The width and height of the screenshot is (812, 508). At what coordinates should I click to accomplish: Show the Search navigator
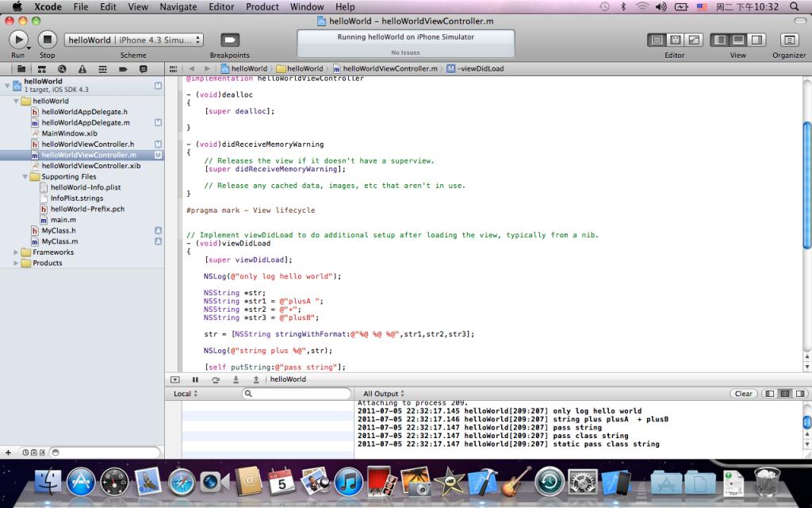point(62,69)
